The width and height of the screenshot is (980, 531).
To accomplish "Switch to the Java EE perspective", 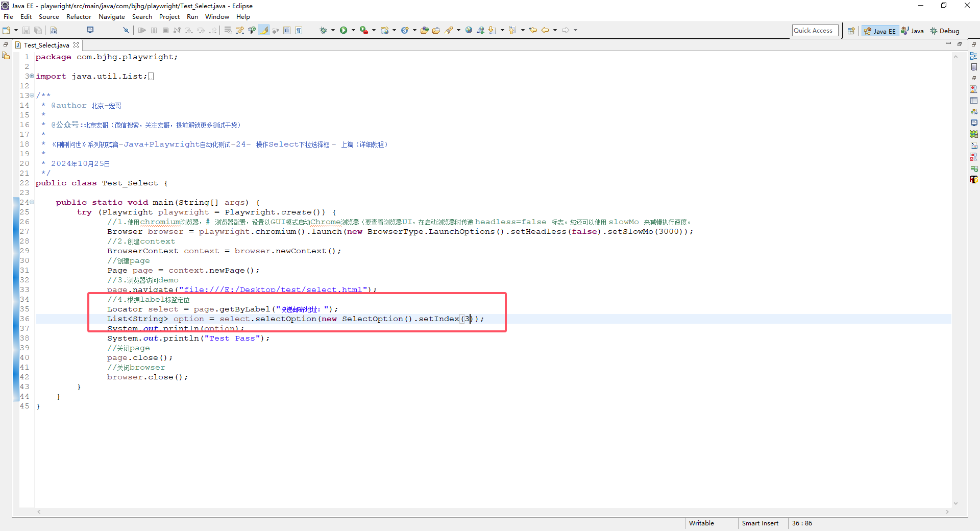I will coord(880,31).
